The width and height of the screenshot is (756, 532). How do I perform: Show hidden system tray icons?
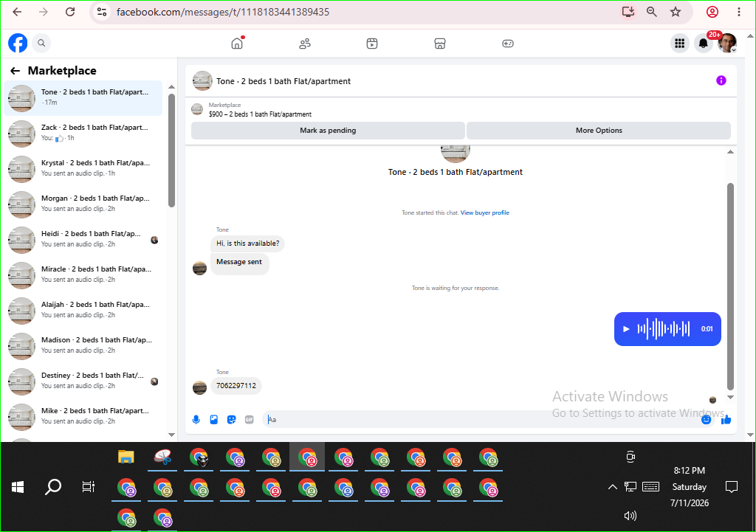(612, 487)
